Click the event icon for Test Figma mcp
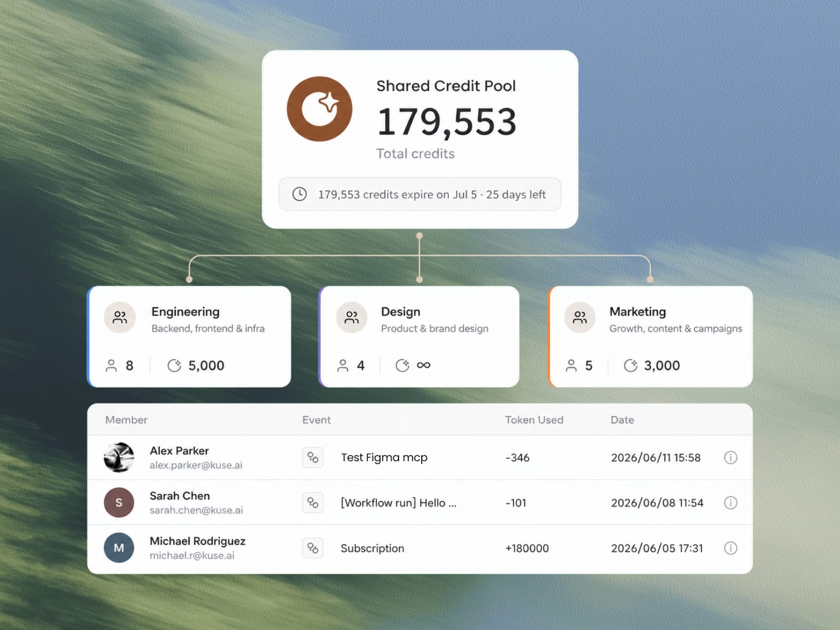Image resolution: width=840 pixels, height=630 pixels. click(313, 457)
